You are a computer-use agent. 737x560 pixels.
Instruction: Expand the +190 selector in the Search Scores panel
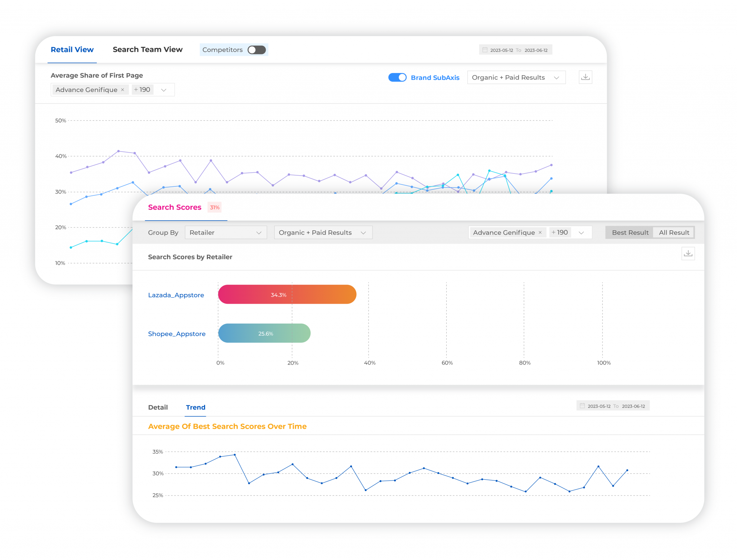582,232
